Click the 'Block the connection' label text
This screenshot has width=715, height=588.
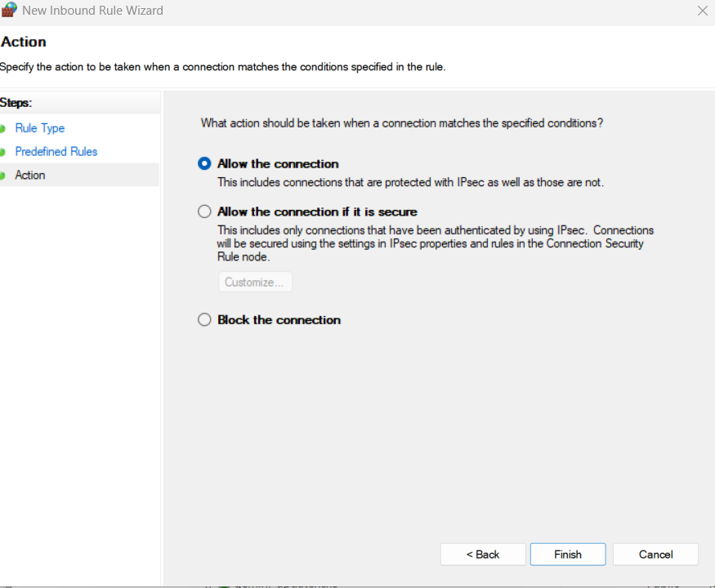click(279, 320)
